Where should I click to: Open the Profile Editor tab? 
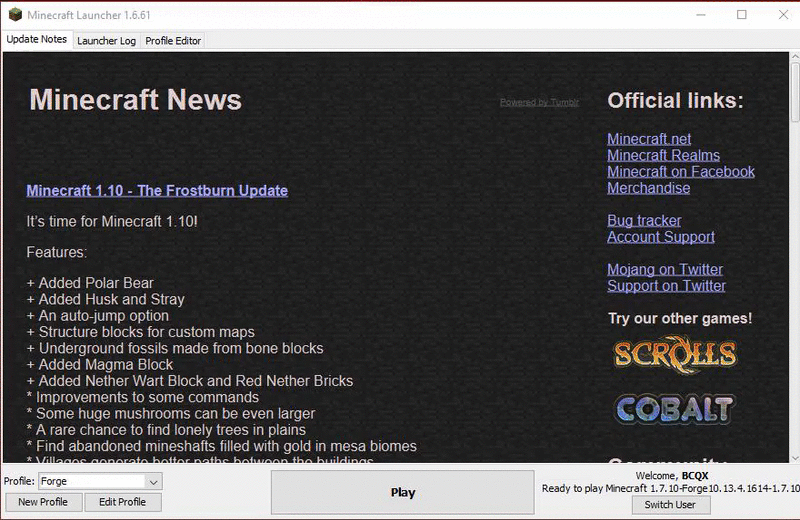click(173, 41)
